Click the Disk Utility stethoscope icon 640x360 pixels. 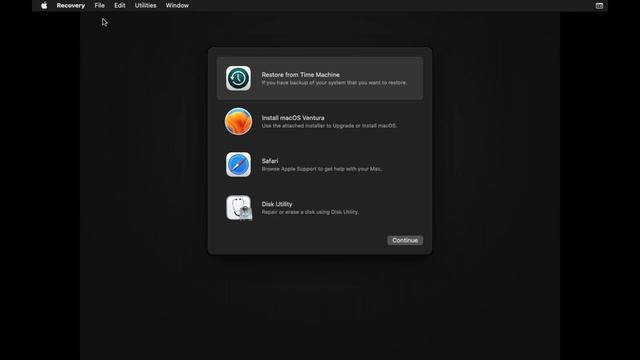(x=239, y=208)
